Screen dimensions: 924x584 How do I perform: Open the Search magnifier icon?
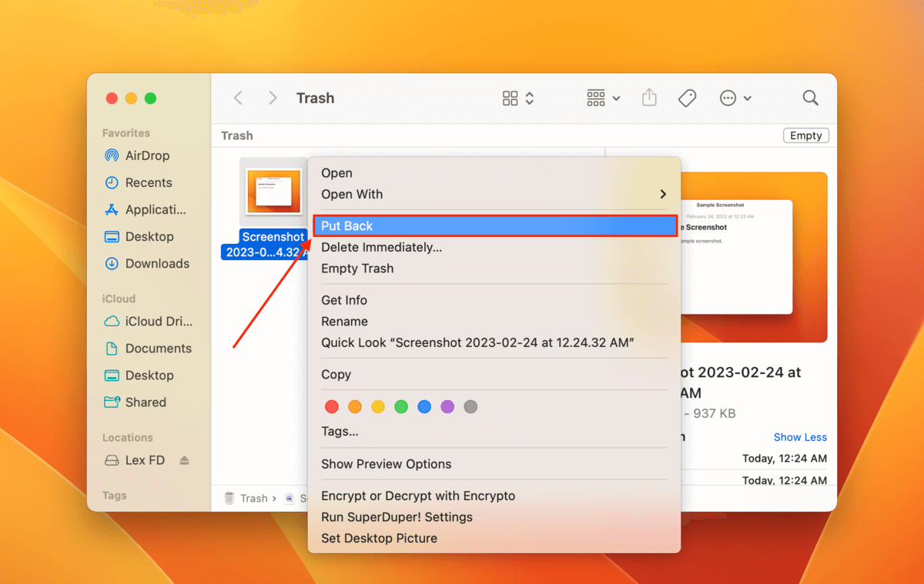coord(810,98)
